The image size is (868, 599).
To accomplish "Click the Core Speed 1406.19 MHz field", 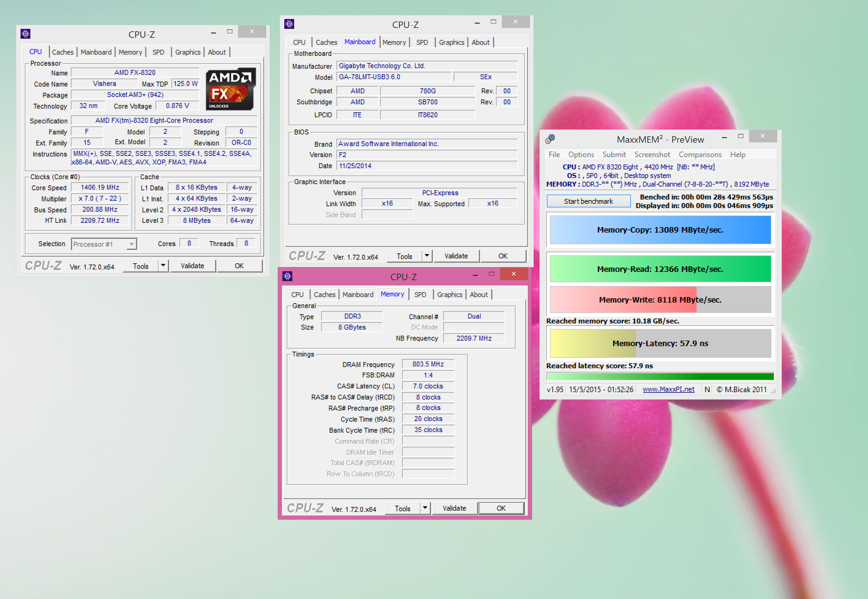I will [x=100, y=187].
